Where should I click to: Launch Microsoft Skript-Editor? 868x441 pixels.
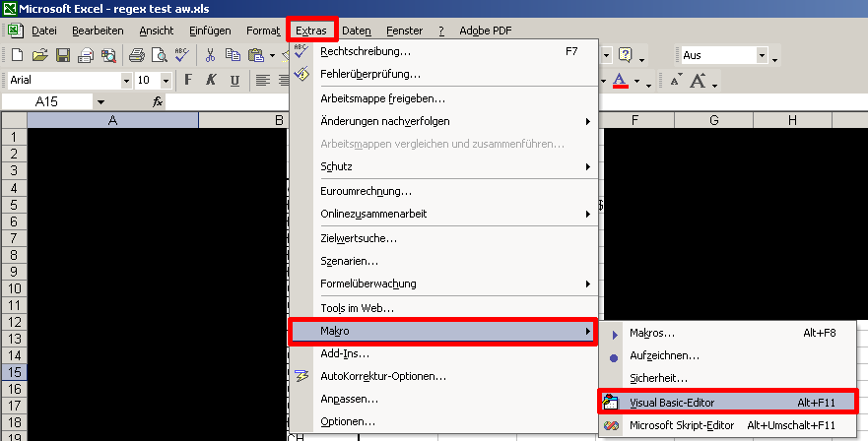[x=728, y=425]
